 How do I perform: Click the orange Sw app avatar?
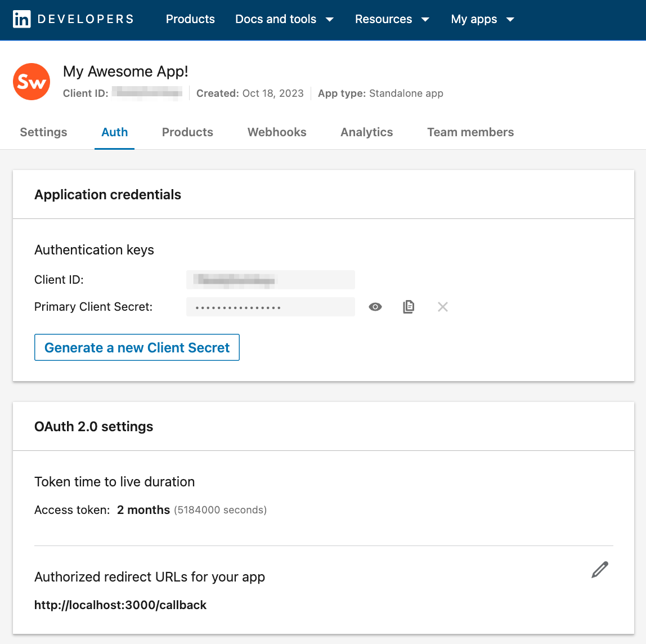(x=32, y=82)
